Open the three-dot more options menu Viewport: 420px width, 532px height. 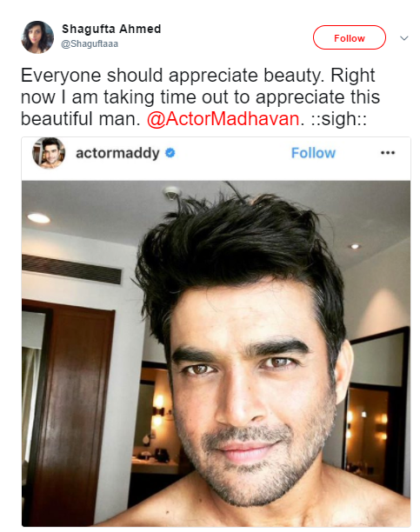[x=388, y=153]
